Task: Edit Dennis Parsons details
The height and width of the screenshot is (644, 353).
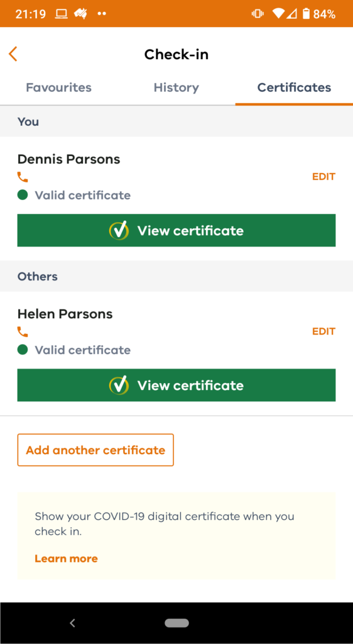Action: [x=324, y=177]
